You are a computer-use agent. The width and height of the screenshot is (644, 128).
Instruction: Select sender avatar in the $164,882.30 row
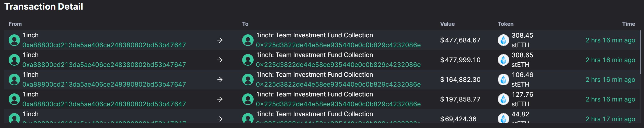click(x=14, y=80)
